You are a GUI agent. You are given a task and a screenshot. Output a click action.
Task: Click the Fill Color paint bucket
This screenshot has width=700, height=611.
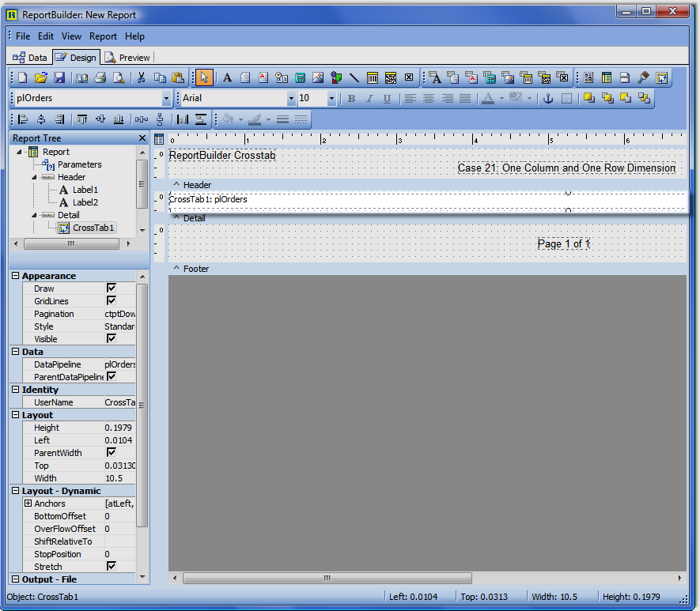click(228, 119)
